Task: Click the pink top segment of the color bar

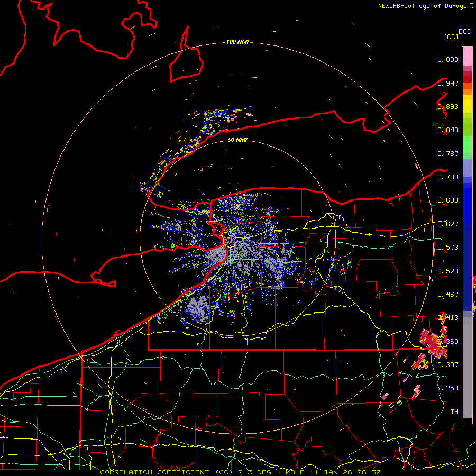Action: (x=467, y=56)
